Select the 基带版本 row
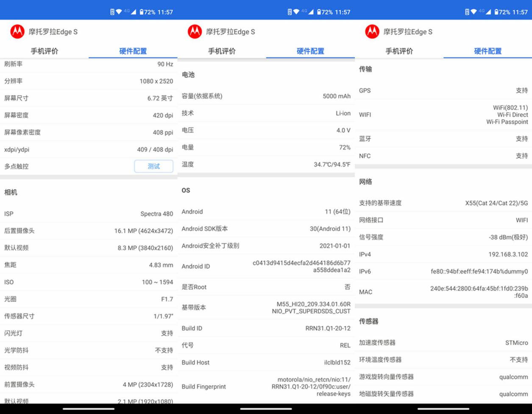The image size is (532, 414). click(x=266, y=308)
